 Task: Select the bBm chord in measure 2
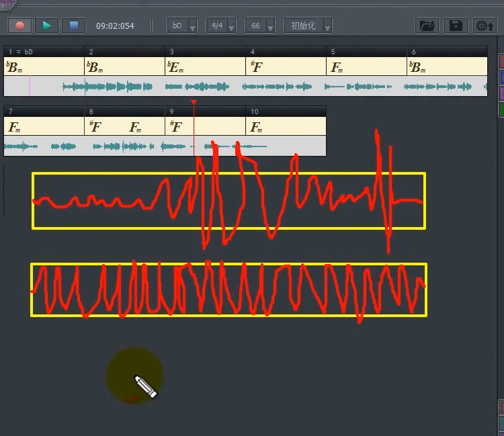coord(95,67)
